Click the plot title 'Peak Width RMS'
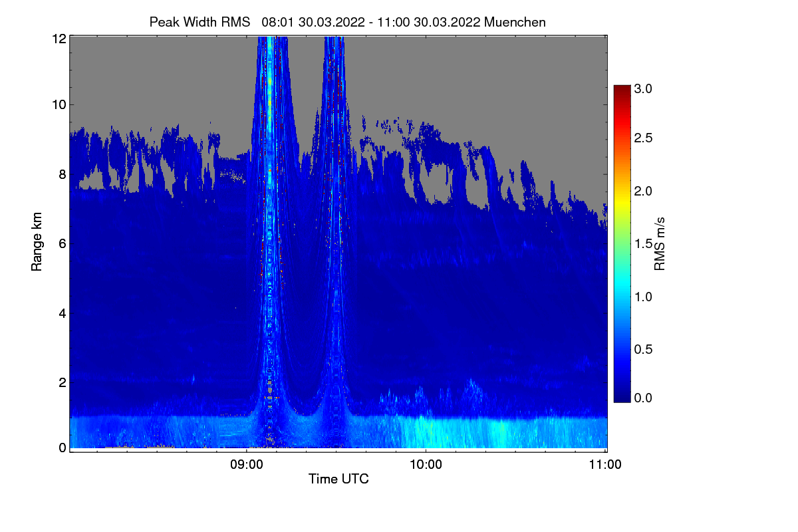This screenshot has width=798, height=532. tap(200, 22)
